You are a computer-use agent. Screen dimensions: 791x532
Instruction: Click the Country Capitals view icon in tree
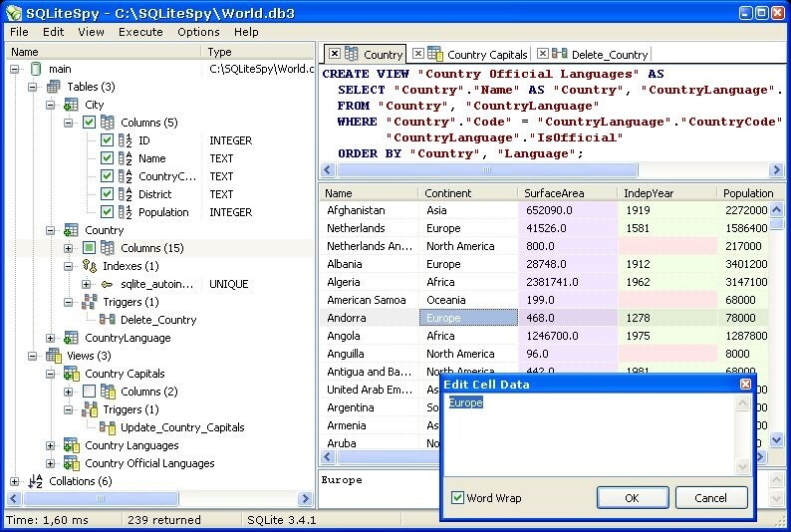tap(71, 374)
